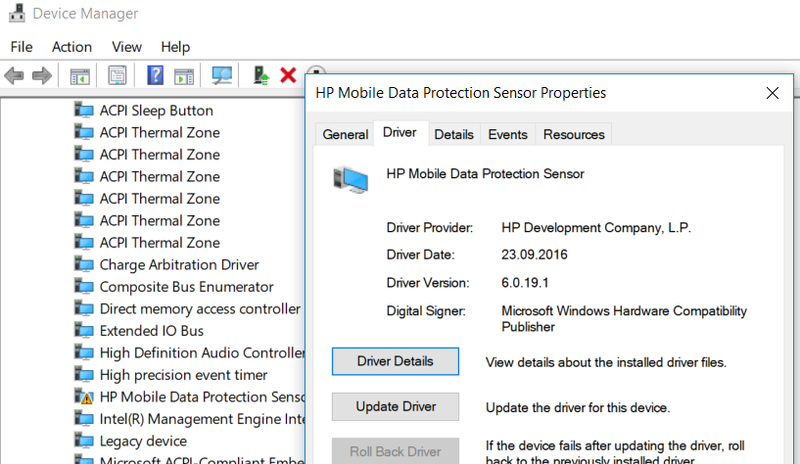The height and width of the screenshot is (464, 800).
Task: Click the Show/Hide Console Tree icon
Action: 80,76
